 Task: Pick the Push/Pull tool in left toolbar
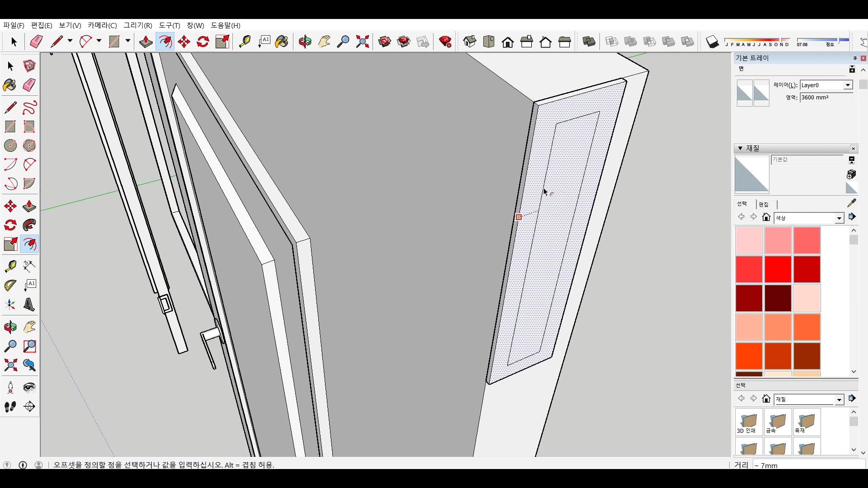tap(29, 206)
